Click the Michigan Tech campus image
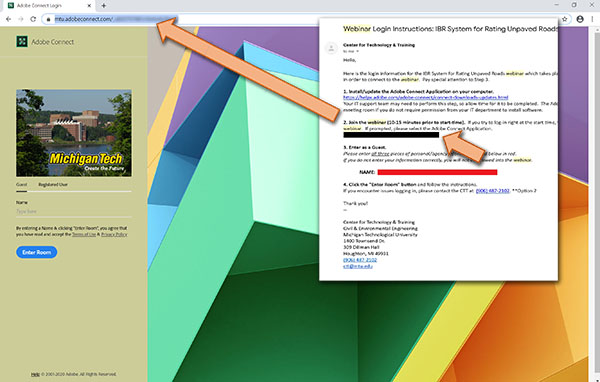 click(74, 133)
